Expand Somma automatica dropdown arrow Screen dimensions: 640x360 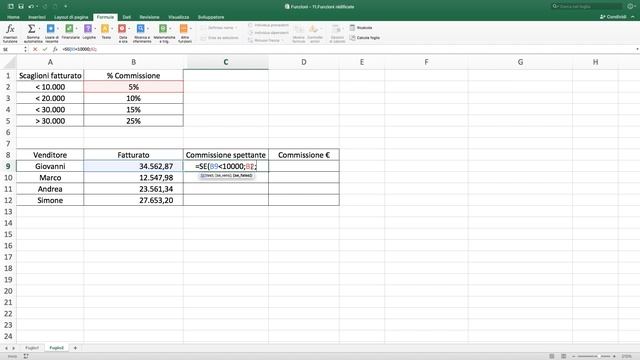point(39,29)
